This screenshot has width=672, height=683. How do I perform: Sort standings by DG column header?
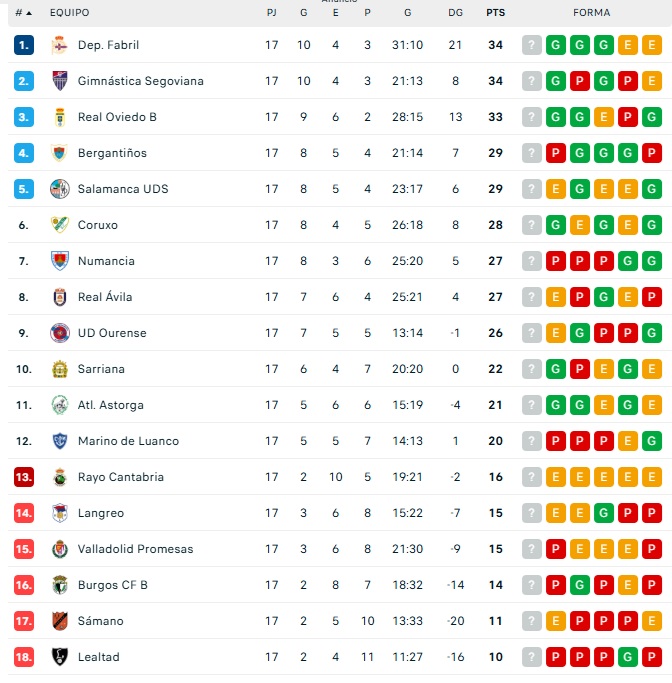coord(456,13)
